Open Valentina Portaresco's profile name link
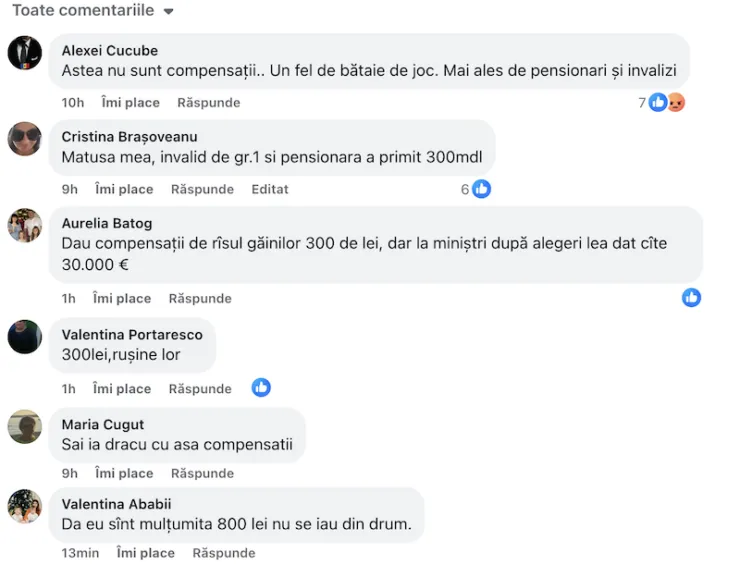Screen dimensions: 740x565 click(x=132, y=335)
